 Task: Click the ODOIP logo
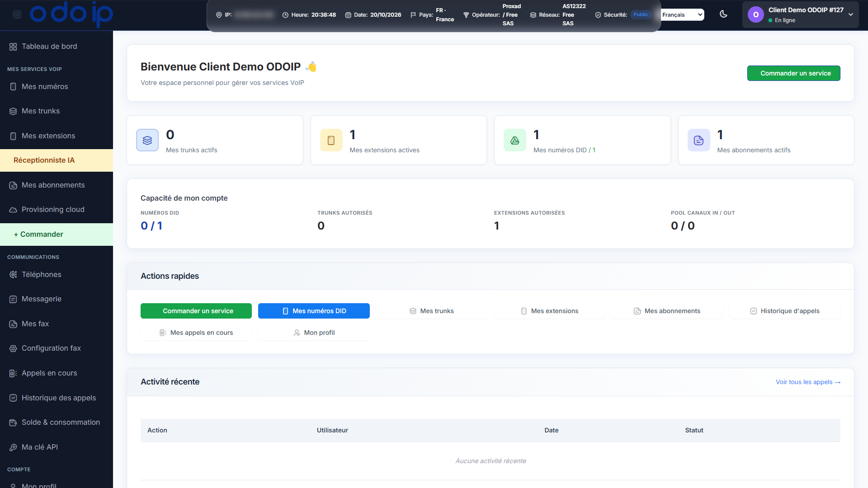[x=71, y=14]
